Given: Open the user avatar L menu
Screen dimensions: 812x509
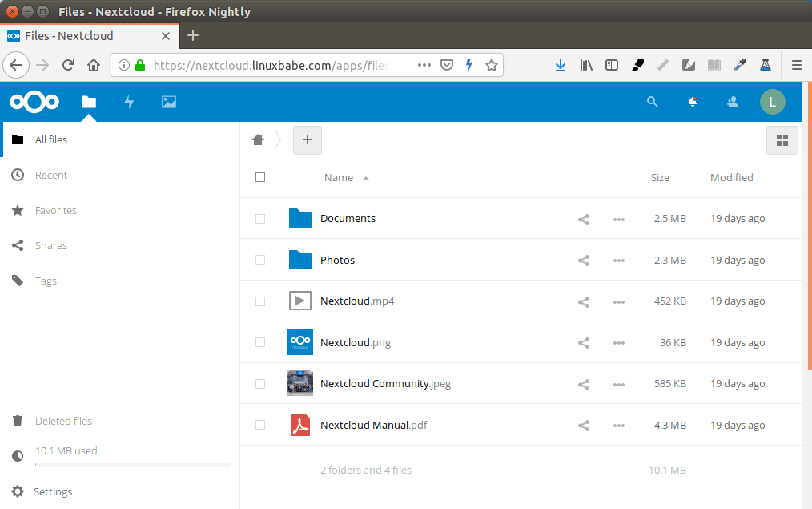Looking at the screenshot, I should click(x=772, y=102).
